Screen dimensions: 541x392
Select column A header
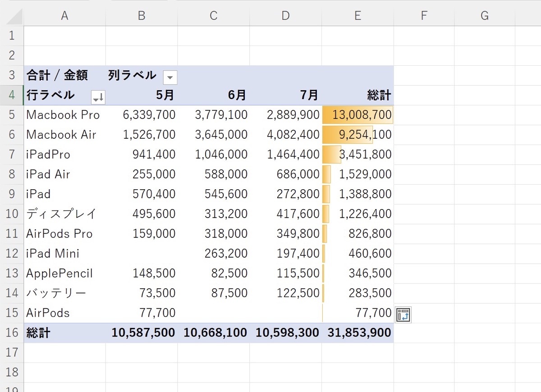click(64, 16)
